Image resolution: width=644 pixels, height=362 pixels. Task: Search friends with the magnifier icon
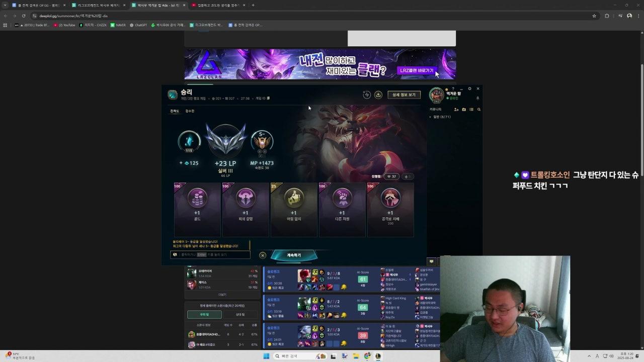[x=479, y=109]
